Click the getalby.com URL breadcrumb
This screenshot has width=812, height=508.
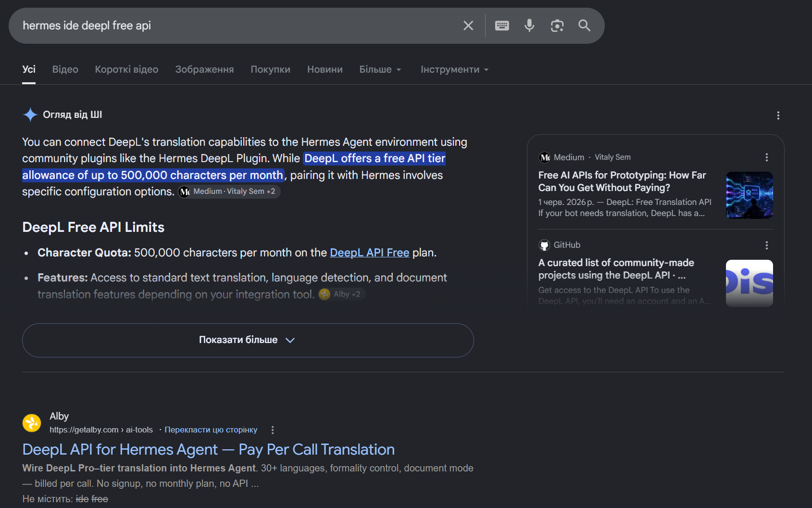point(101,430)
